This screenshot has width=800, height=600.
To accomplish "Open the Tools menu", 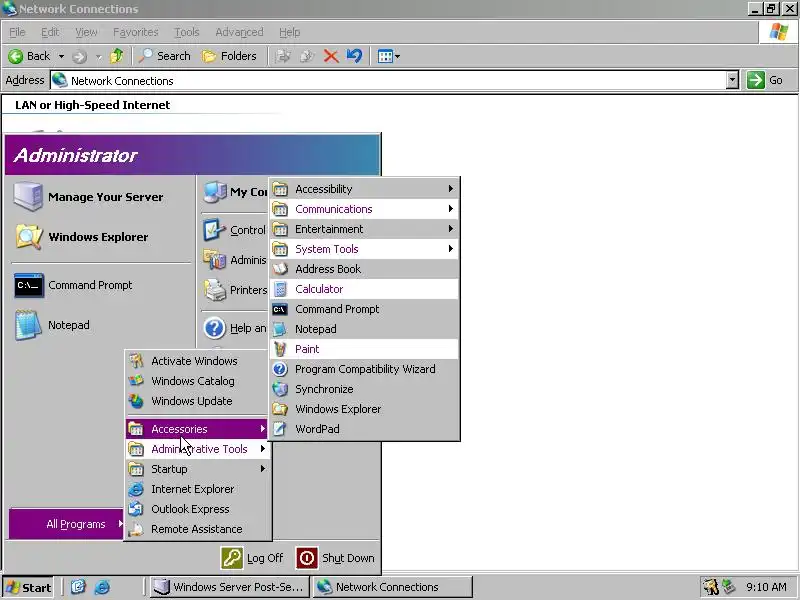I will [x=187, y=32].
